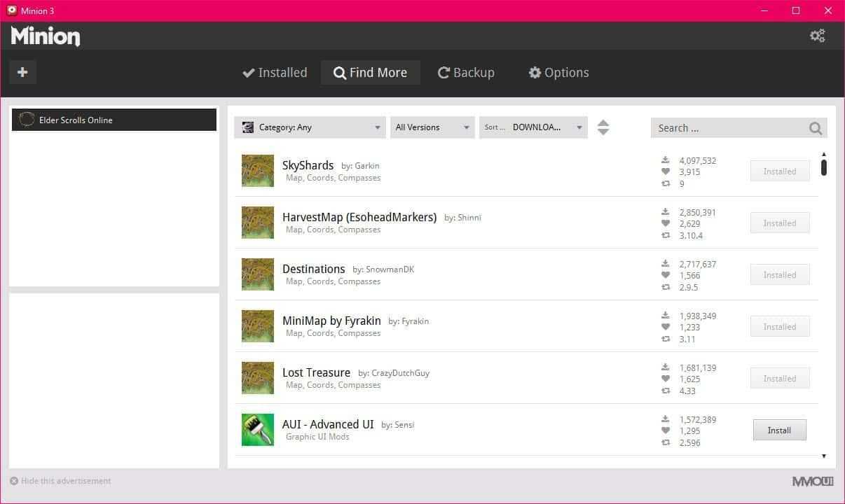
Task: Open the Backup tab
Action: pos(466,73)
